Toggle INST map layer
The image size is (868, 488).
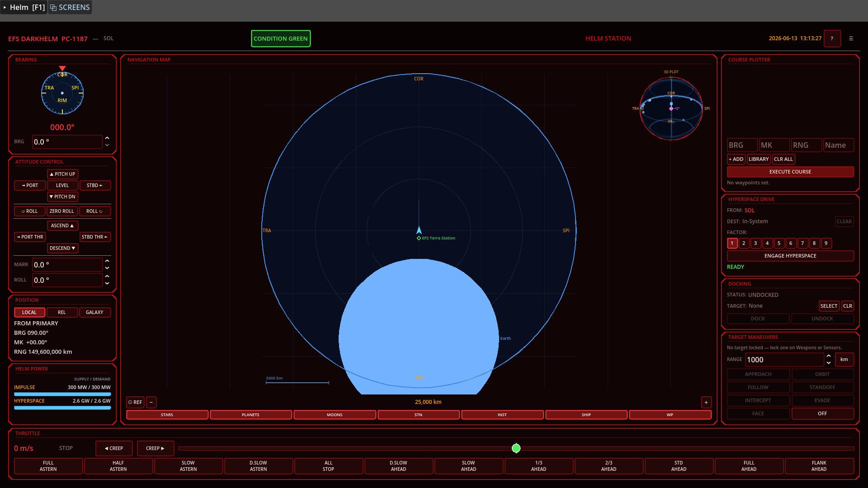[x=502, y=415]
